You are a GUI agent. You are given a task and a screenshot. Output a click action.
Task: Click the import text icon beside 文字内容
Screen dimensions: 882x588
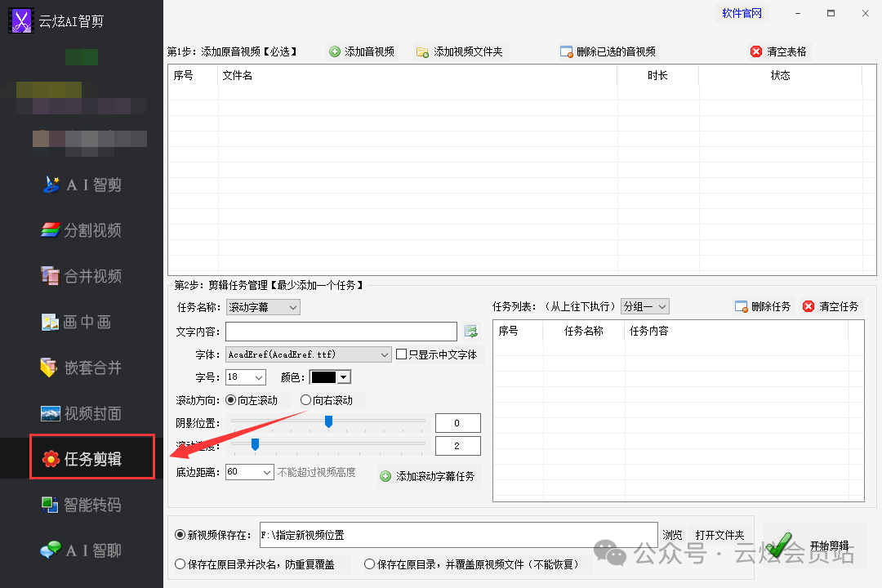click(471, 332)
